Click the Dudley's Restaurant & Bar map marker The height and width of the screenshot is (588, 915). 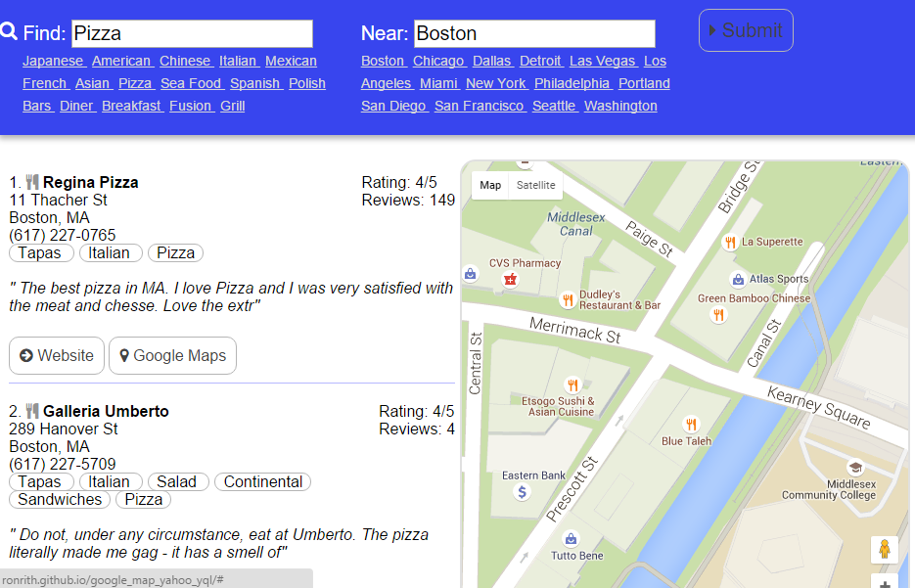coord(567,300)
